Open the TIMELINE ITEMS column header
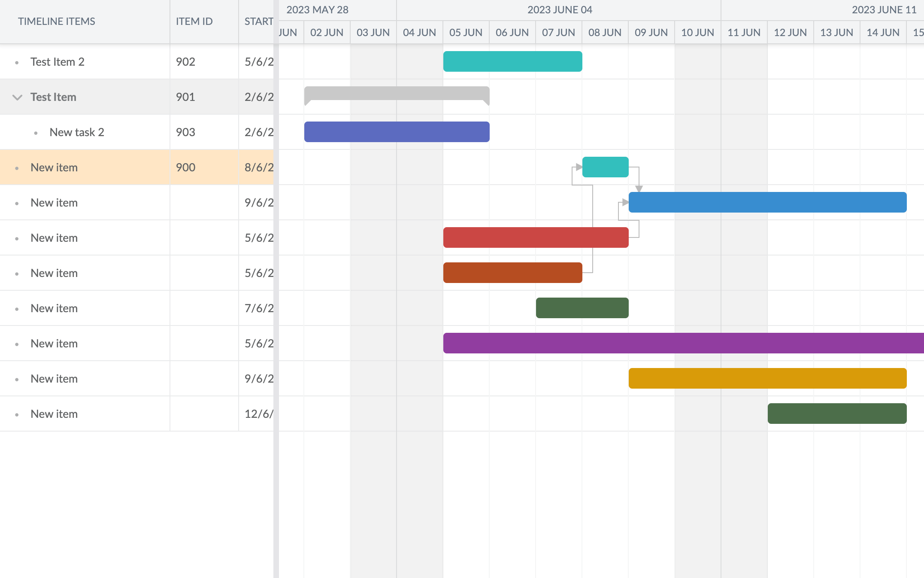 coord(57,21)
